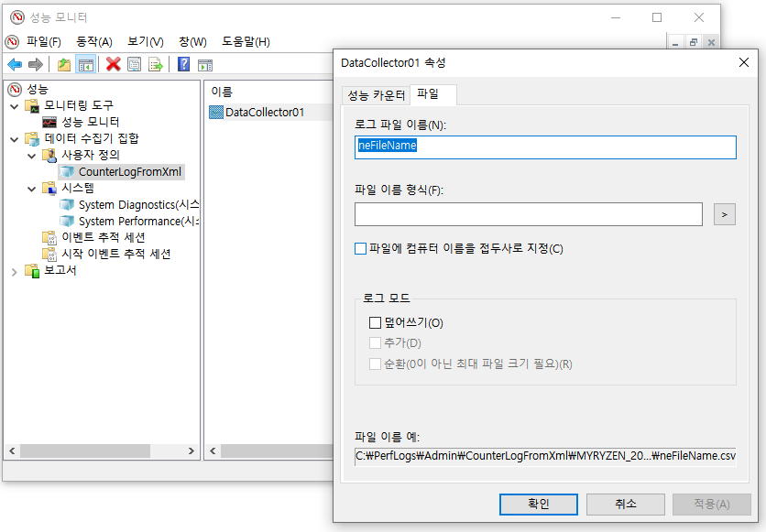Click the tree pane scroll right arrow
The width and height of the screenshot is (766, 532).
[x=191, y=451]
